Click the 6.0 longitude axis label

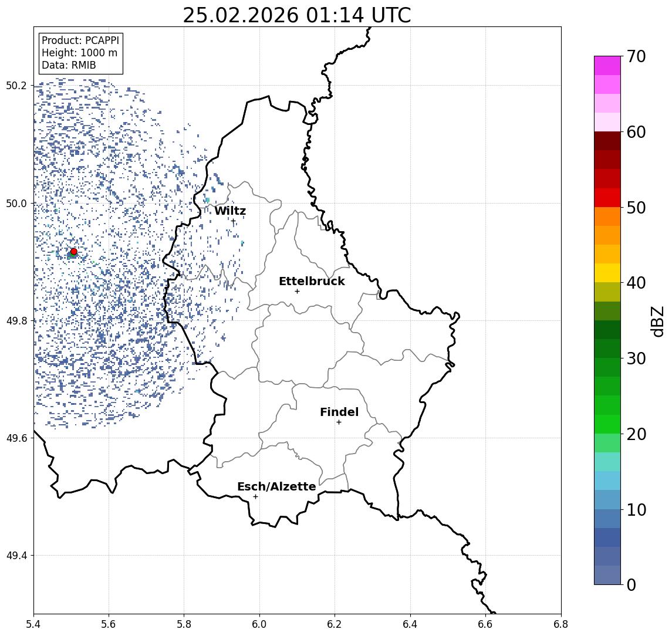click(259, 624)
